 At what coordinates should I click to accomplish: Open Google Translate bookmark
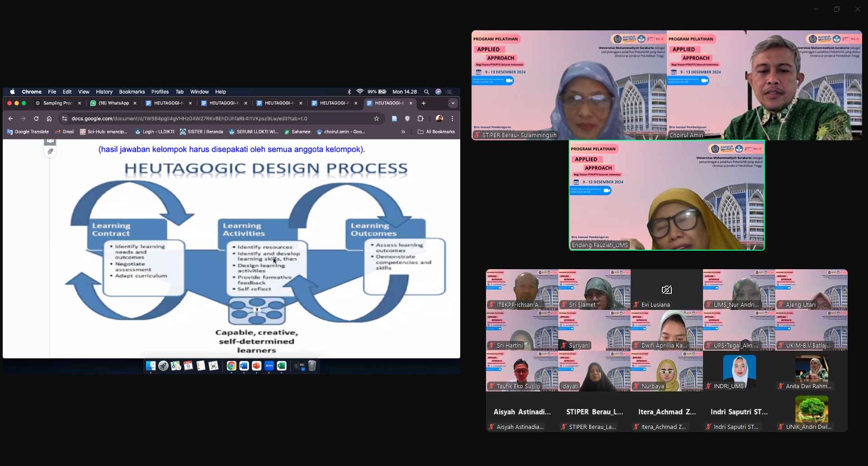coord(28,132)
